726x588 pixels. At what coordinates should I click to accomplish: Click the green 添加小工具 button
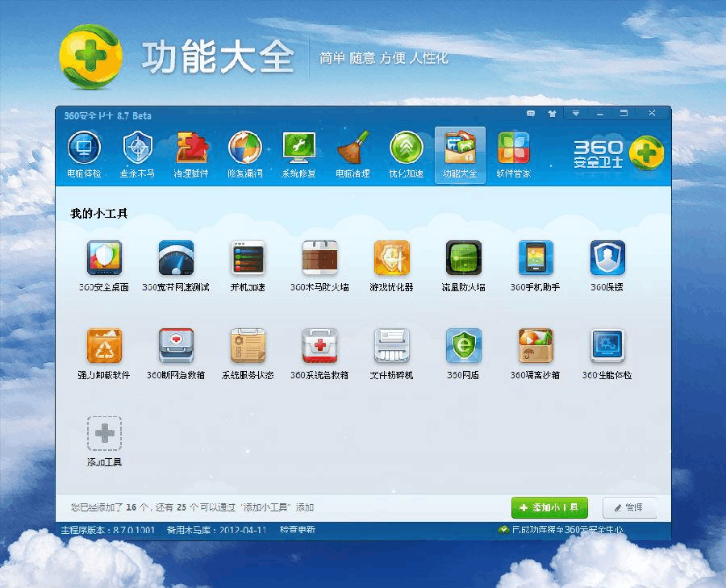pyautogui.click(x=549, y=508)
